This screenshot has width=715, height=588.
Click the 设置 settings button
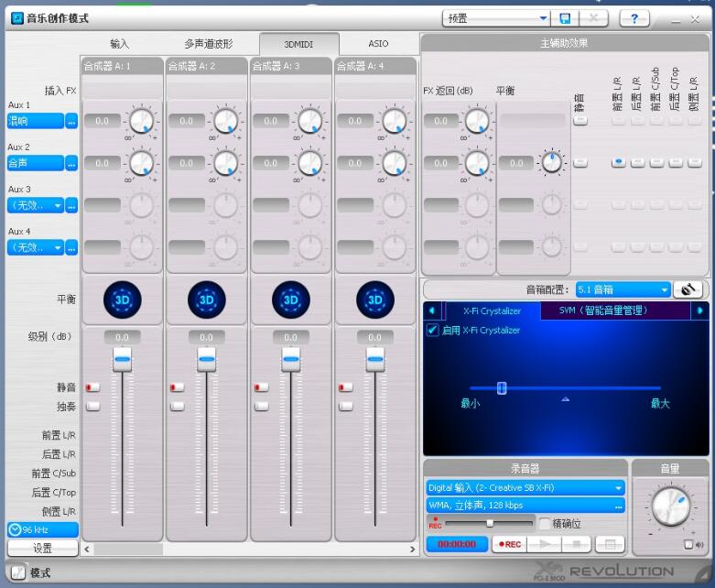tap(43, 548)
